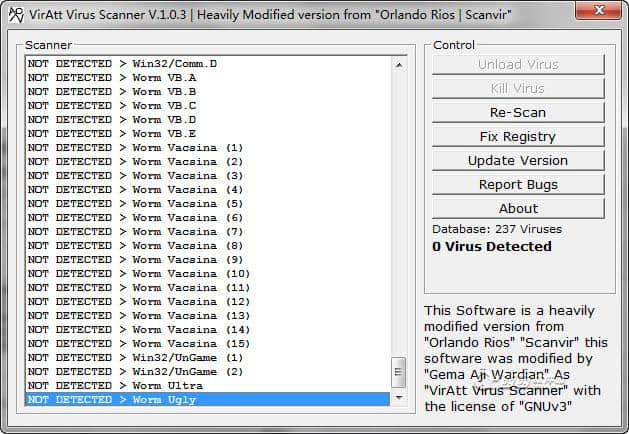Image resolution: width=629 pixels, height=434 pixels.
Task: Click the scanner list scrollbar thumb
Action: pos(398,372)
